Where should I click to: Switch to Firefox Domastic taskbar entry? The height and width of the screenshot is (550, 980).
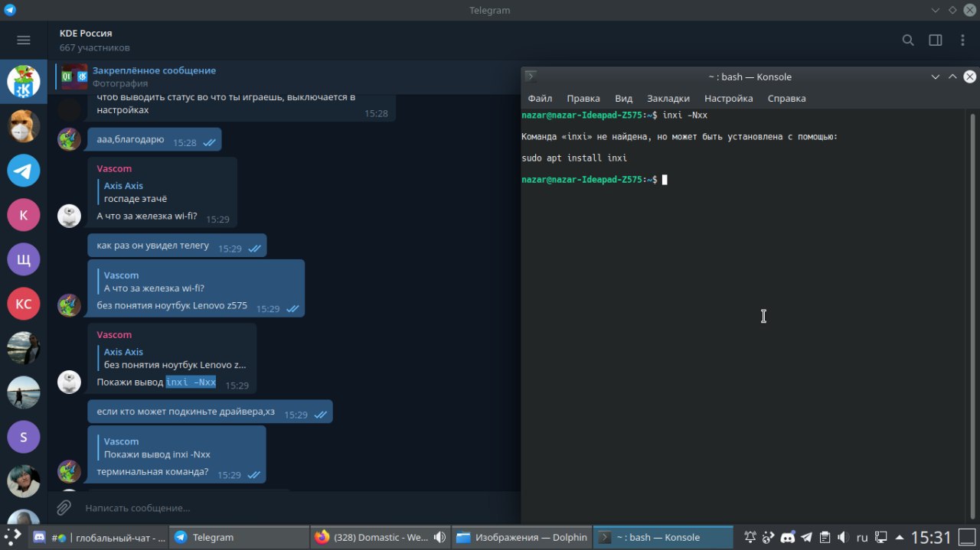click(x=381, y=537)
